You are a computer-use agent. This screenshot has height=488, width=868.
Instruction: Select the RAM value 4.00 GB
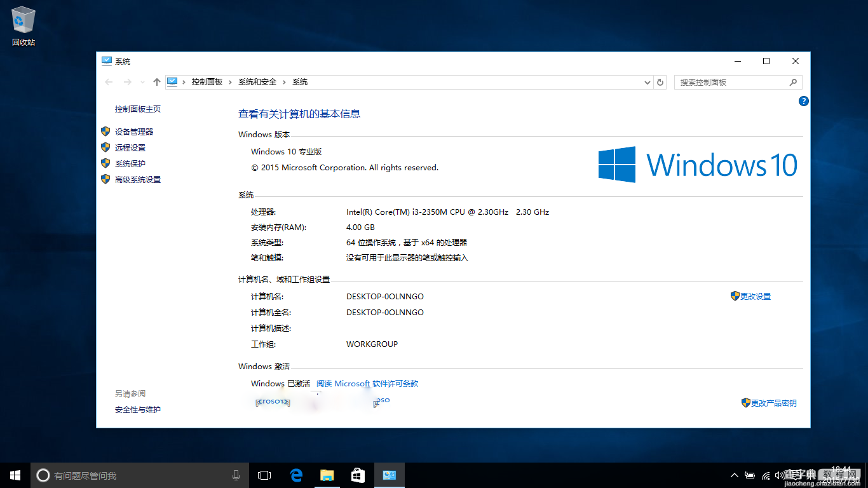360,227
